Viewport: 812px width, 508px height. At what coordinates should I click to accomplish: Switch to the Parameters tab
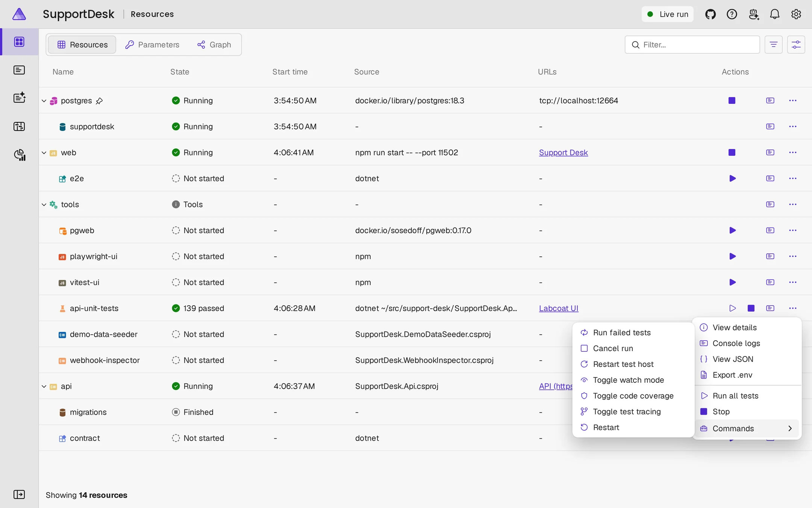pyautogui.click(x=152, y=45)
